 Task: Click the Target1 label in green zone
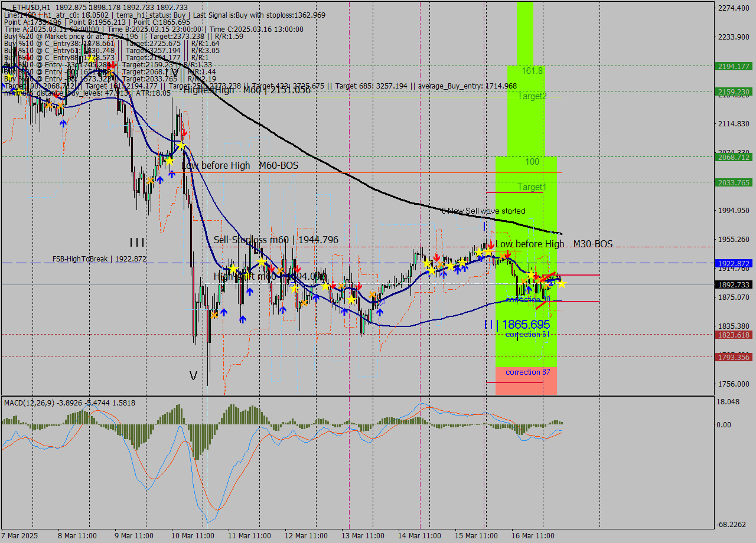pos(532,187)
